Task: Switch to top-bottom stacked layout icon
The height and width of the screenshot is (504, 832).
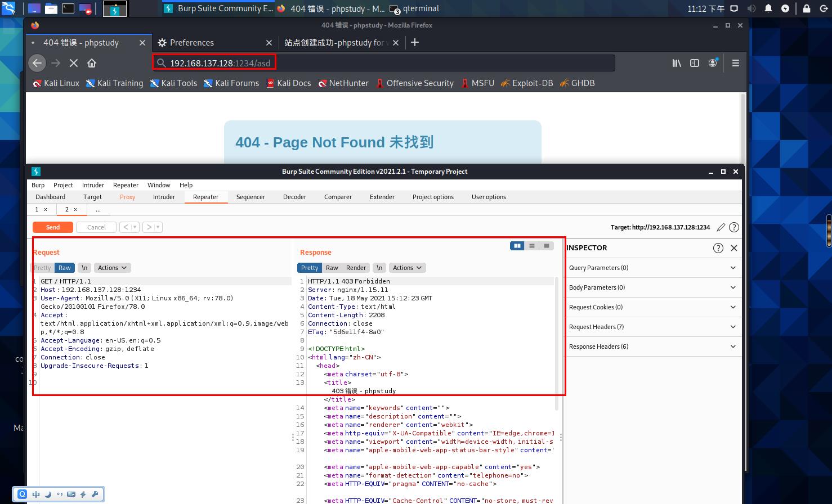Action: pos(532,246)
